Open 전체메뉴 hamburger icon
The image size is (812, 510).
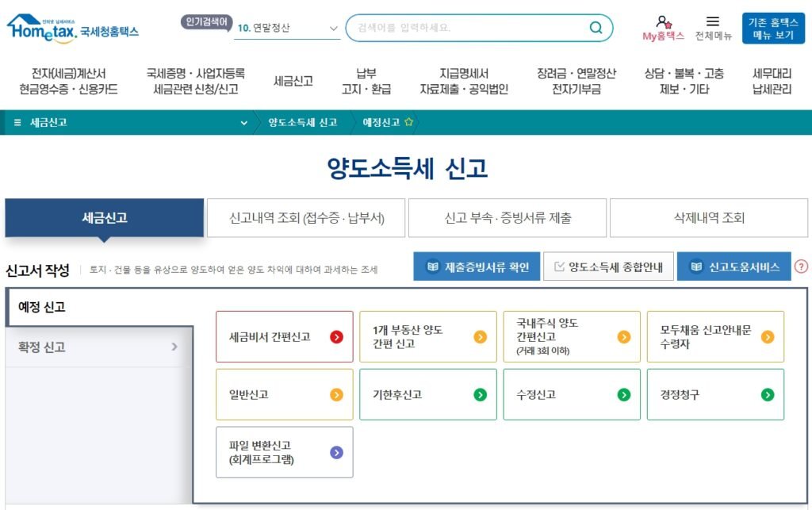710,21
